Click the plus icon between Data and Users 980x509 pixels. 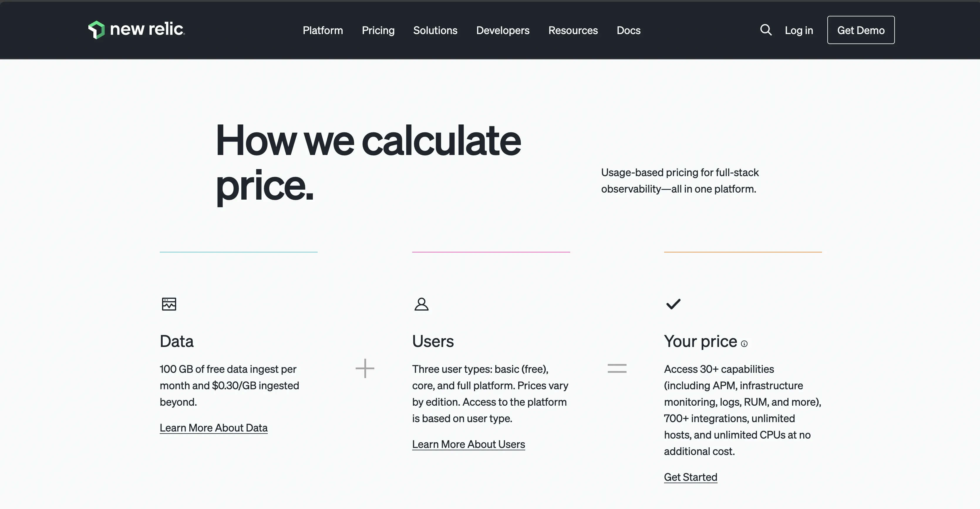[x=365, y=368]
